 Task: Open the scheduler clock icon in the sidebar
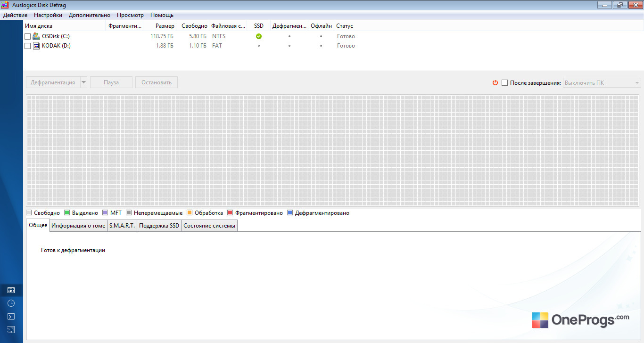click(x=11, y=303)
